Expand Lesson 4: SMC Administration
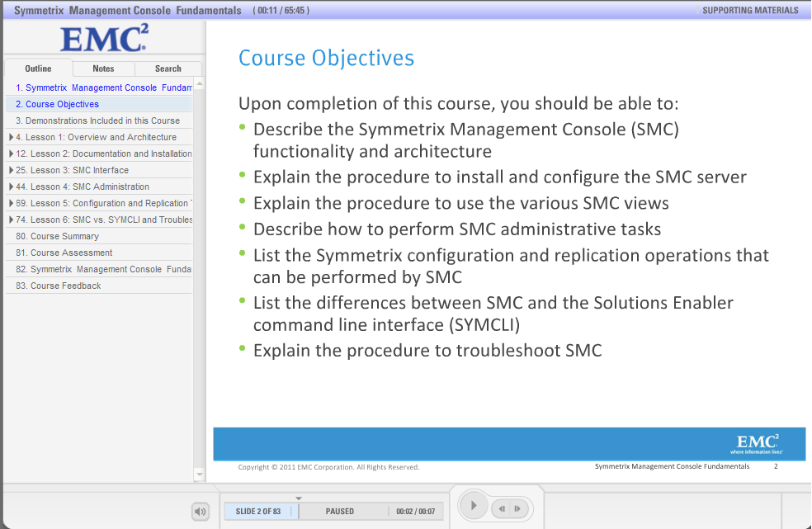The image size is (812, 529). (x=11, y=187)
